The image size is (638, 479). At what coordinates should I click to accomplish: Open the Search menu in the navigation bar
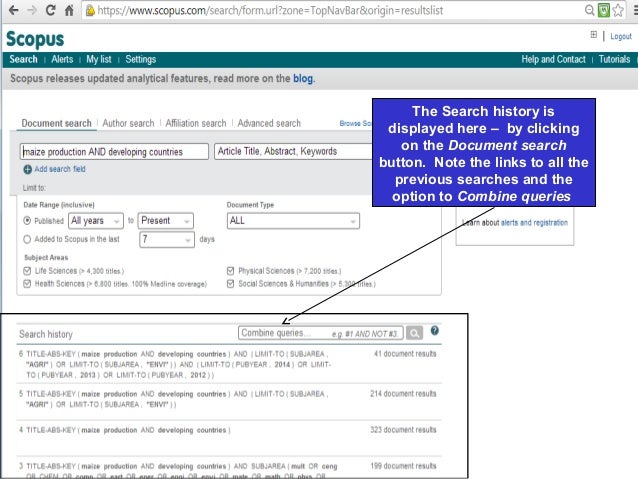pos(23,59)
